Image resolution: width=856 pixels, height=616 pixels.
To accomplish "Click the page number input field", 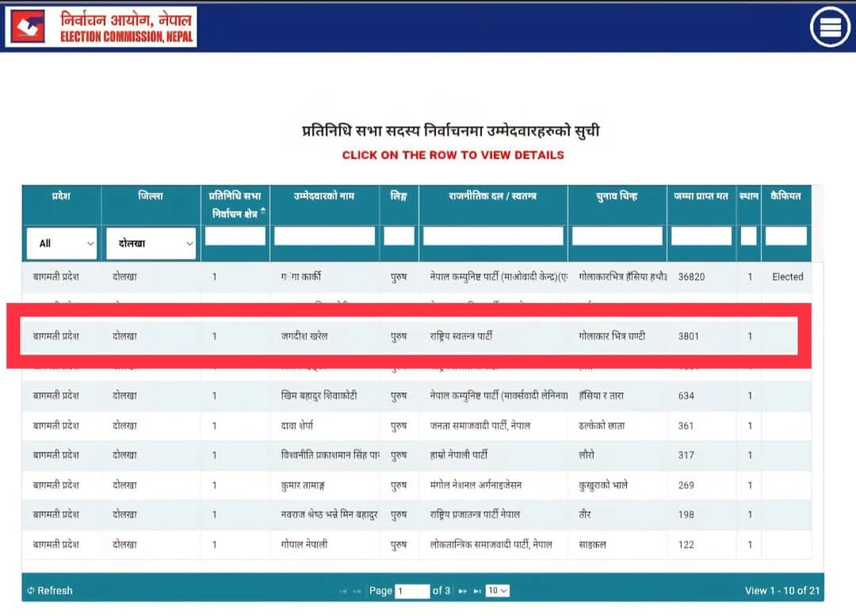I will tap(411, 591).
